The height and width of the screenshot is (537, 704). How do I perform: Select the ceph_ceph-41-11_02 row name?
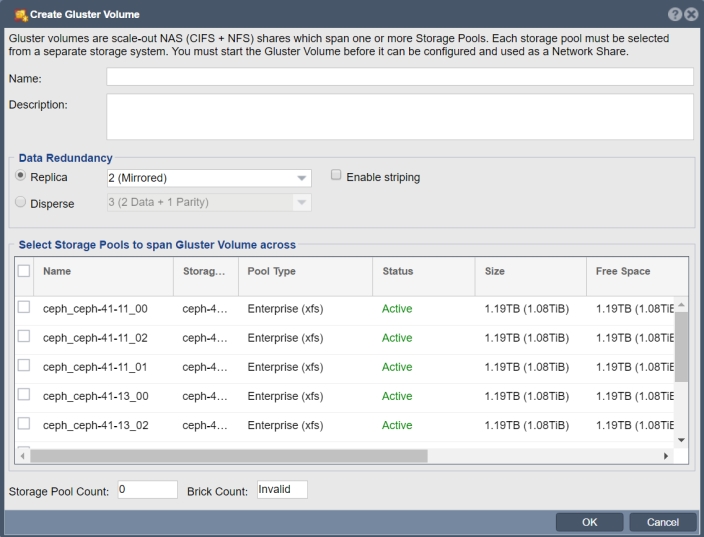[x=95, y=338]
